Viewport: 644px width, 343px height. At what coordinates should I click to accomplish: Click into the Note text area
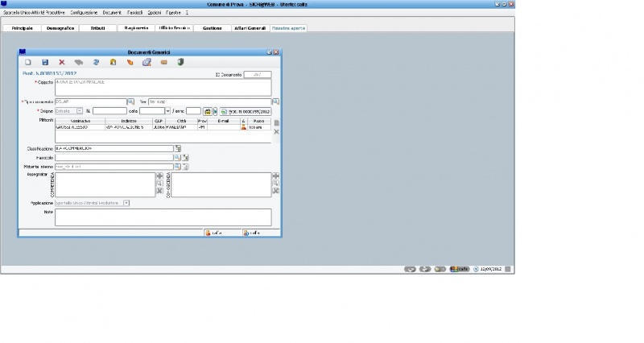pyautogui.click(x=163, y=217)
